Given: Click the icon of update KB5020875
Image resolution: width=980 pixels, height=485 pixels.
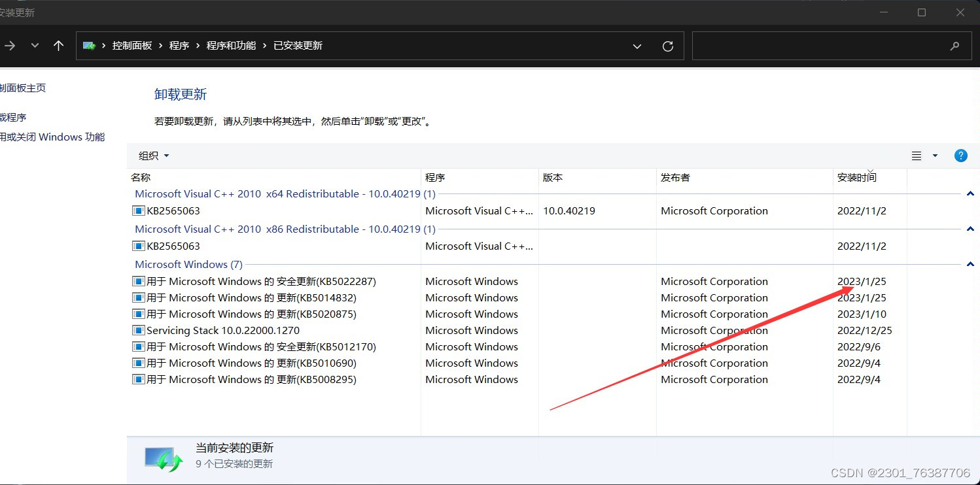Looking at the screenshot, I should pyautogui.click(x=138, y=314).
